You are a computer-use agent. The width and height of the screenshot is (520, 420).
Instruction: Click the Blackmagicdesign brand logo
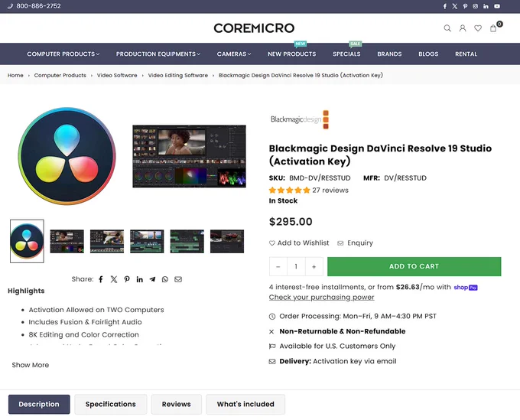coord(300,119)
